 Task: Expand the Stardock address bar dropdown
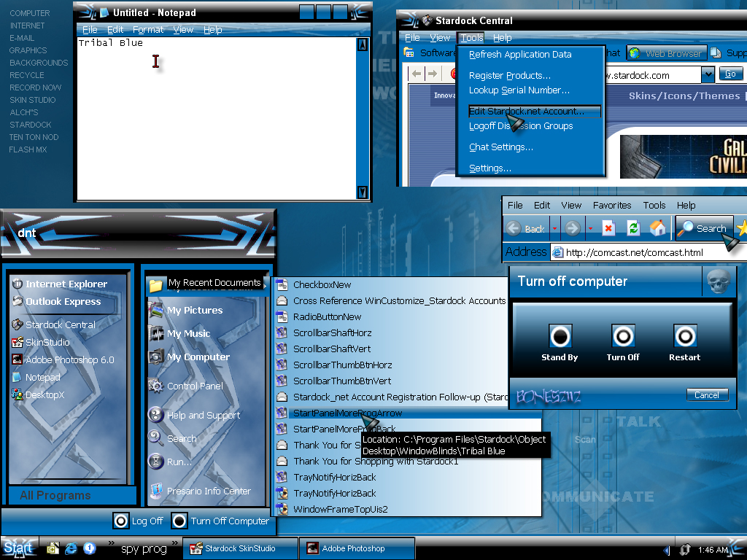pos(708,74)
